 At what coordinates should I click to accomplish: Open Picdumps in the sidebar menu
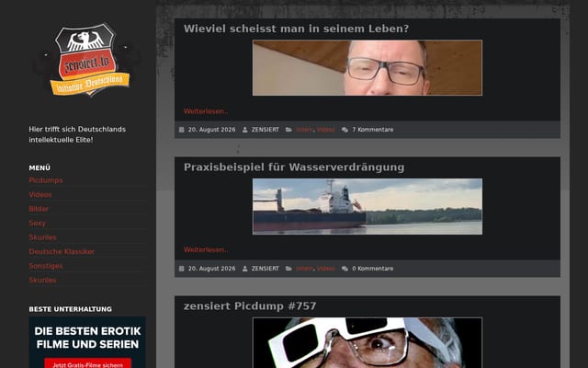click(46, 180)
